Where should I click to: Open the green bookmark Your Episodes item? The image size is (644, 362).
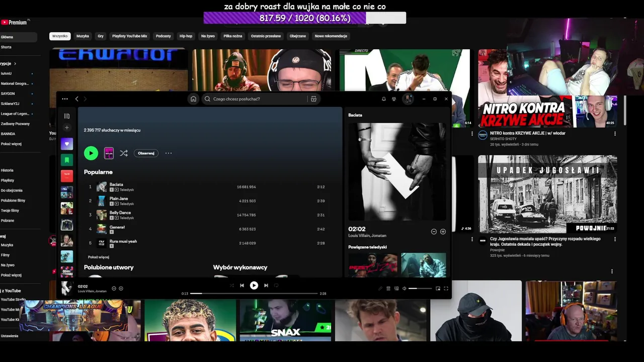[x=67, y=160]
